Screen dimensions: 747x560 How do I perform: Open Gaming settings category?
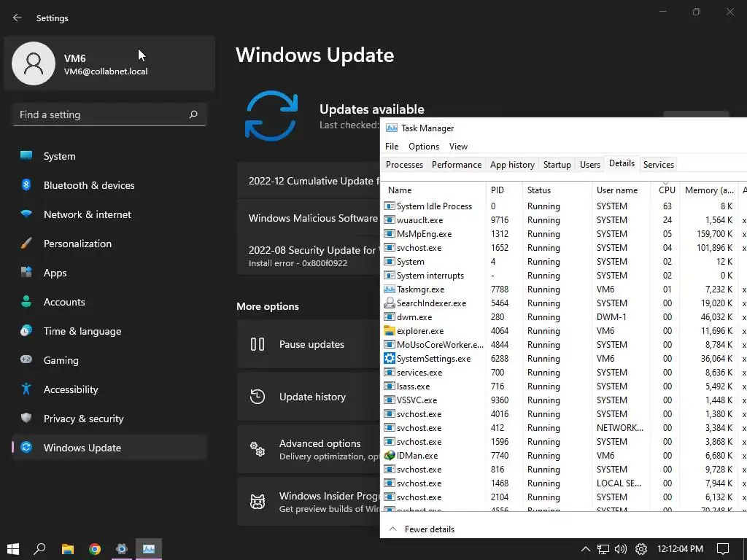click(x=109, y=360)
